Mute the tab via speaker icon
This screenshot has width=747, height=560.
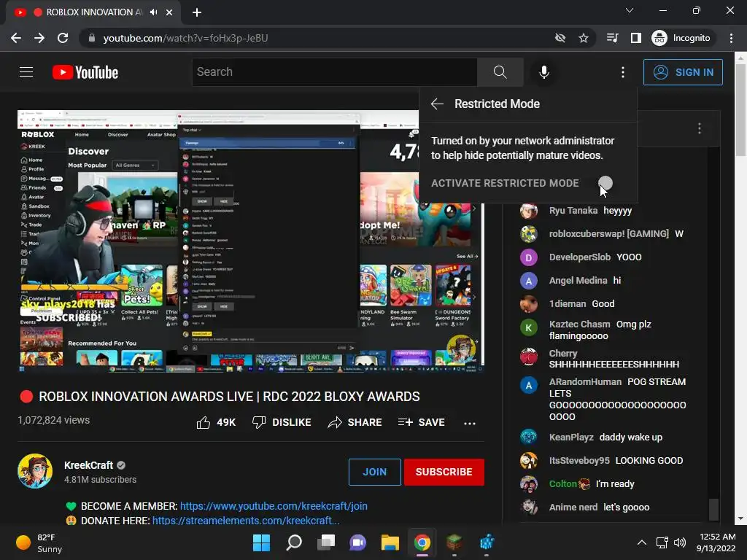153,12
